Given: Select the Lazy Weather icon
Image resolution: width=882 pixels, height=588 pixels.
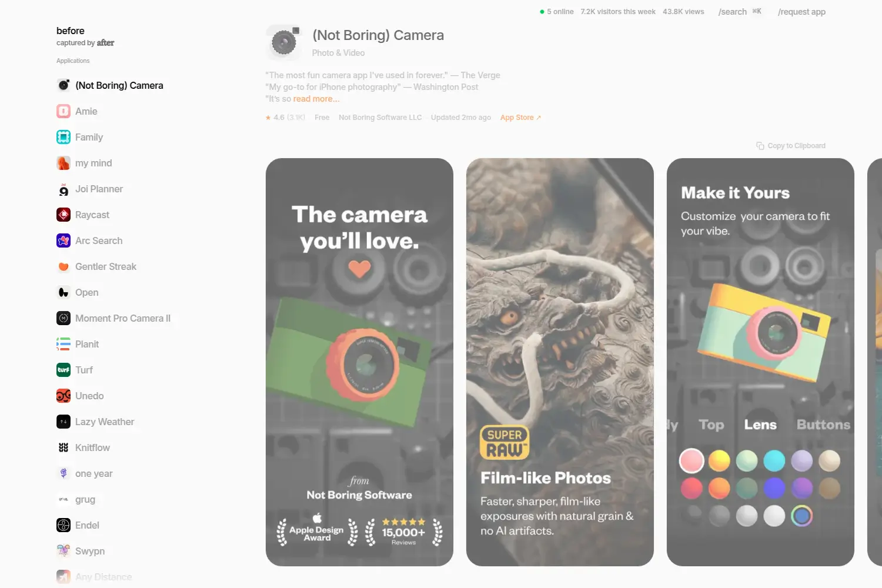Looking at the screenshot, I should point(64,422).
